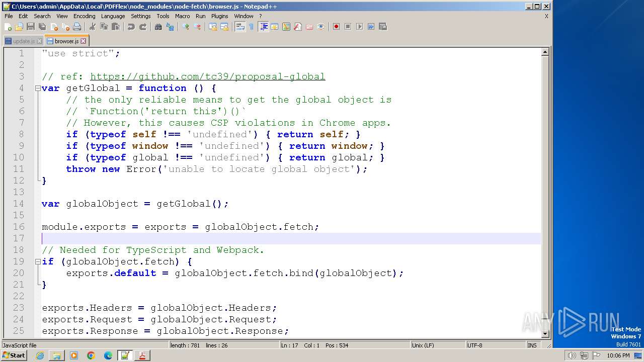Image resolution: width=644 pixels, height=362 pixels.
Task: Open the Encoding menu
Action: (84, 16)
